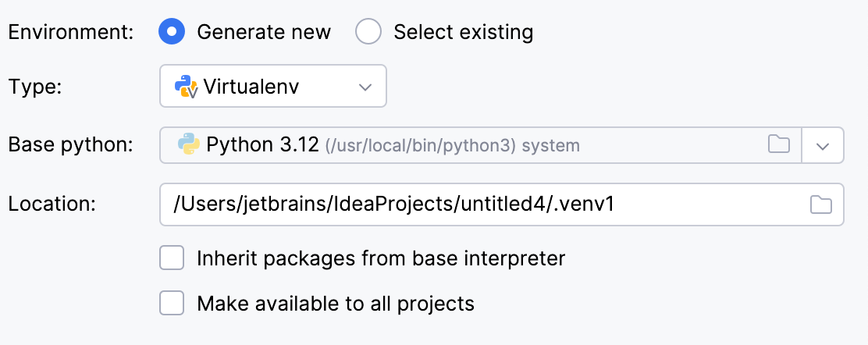The height and width of the screenshot is (345, 868).
Task: Browse for venv location folder icon
Action: coord(821,205)
